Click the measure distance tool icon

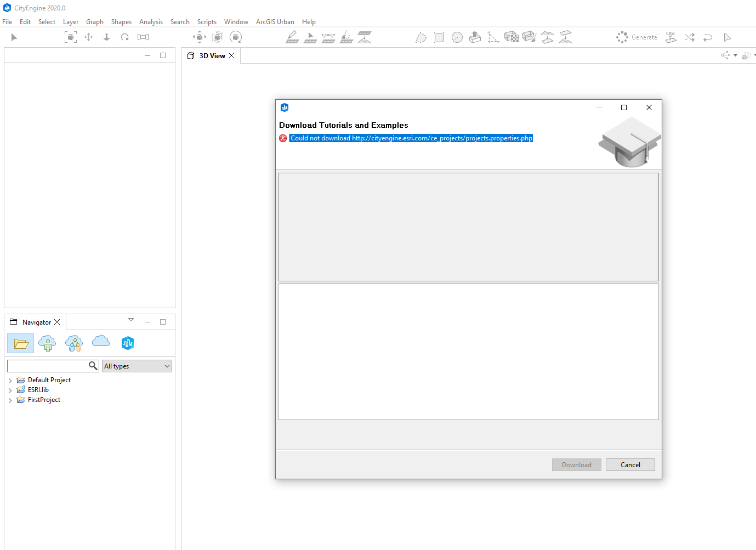tap(143, 37)
